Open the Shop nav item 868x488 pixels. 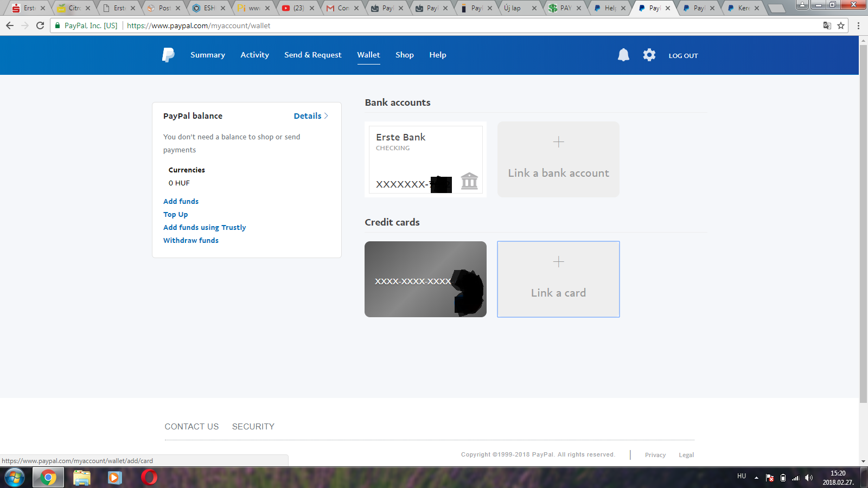pyautogui.click(x=405, y=55)
